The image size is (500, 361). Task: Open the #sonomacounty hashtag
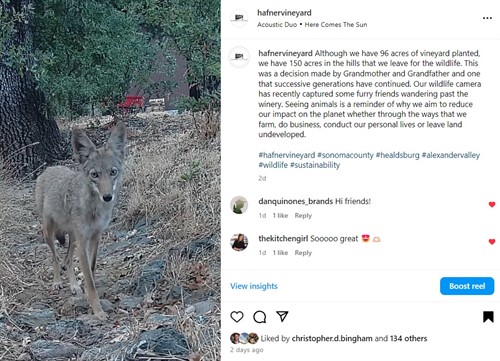(345, 155)
